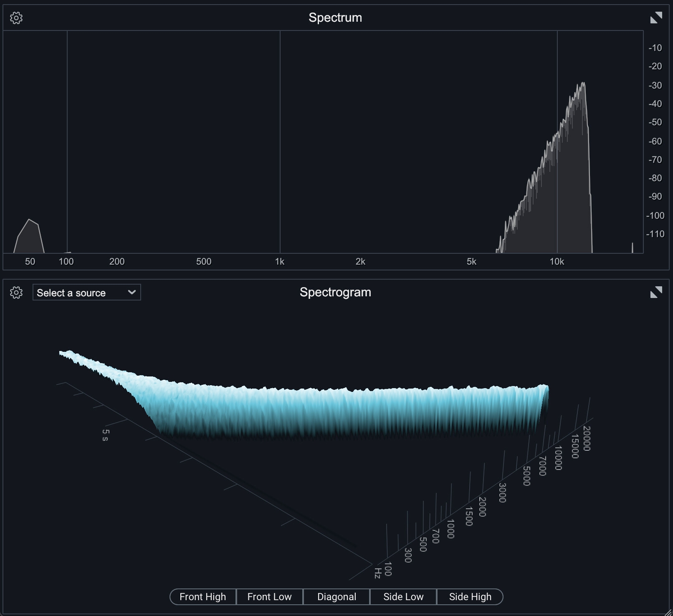The height and width of the screenshot is (616, 673).
Task: Click the Spectrogram panel title
Action: pyautogui.click(x=335, y=292)
